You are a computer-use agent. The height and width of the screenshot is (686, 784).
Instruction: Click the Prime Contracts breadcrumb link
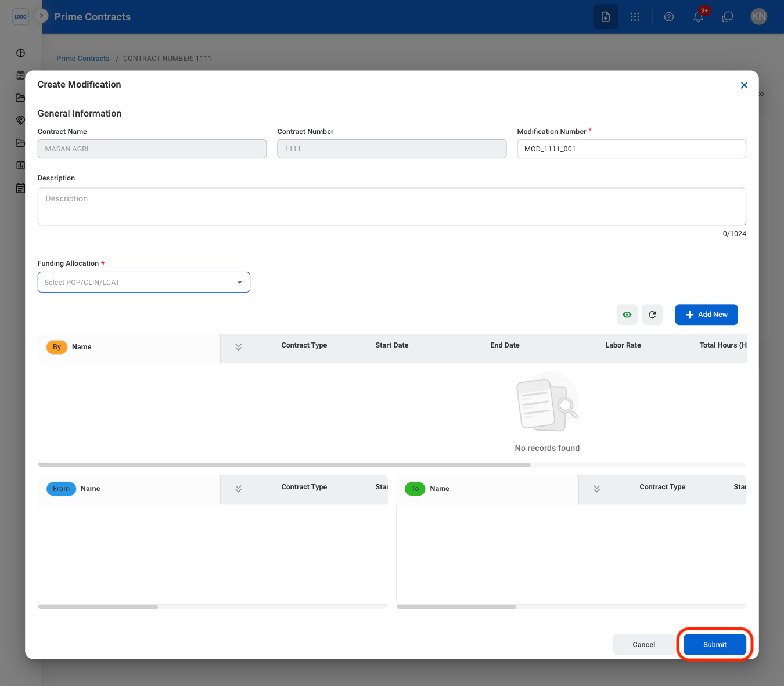[x=83, y=59]
